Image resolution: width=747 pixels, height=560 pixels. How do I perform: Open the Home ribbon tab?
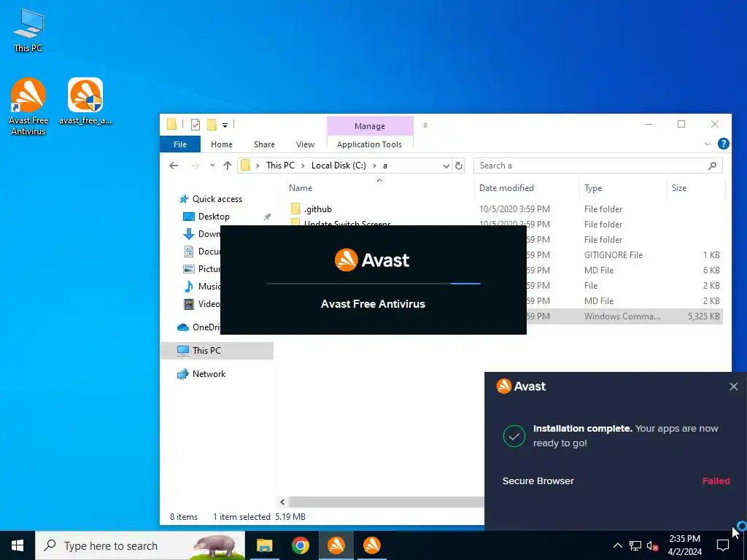[x=222, y=144]
